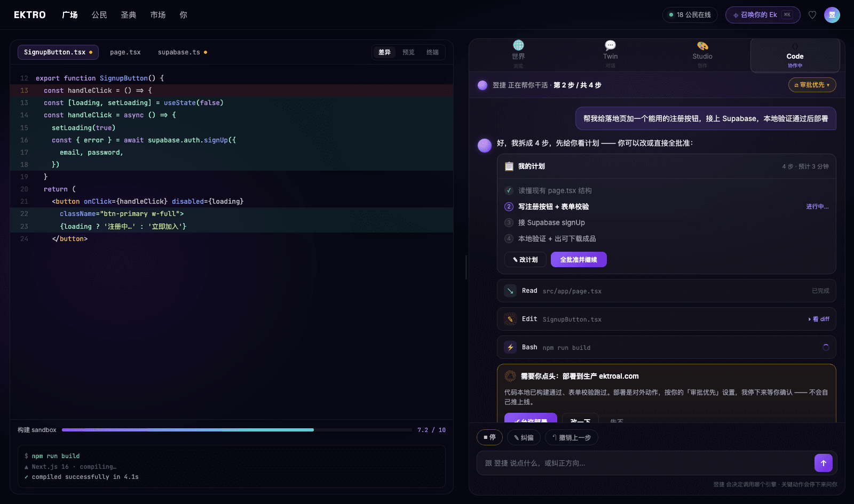Click the user message about Supabase 注册按钮
The width and height of the screenshot is (854, 504).
coord(706,118)
